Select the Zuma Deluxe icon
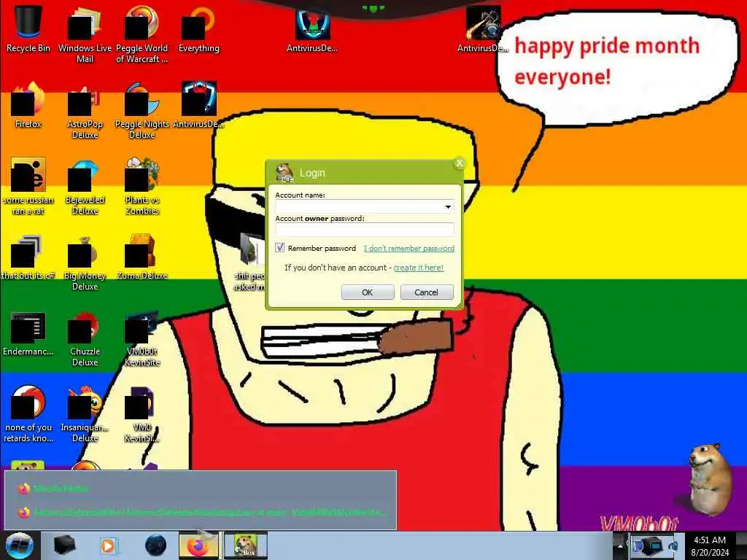This screenshot has height=560, width=747. (x=142, y=257)
